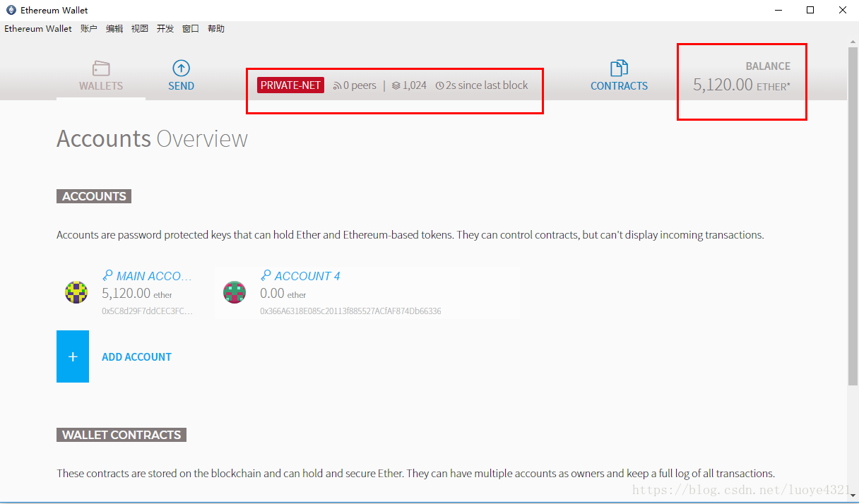Click the BALANCE label in header
Image resolution: width=859 pixels, height=504 pixels.
click(768, 66)
